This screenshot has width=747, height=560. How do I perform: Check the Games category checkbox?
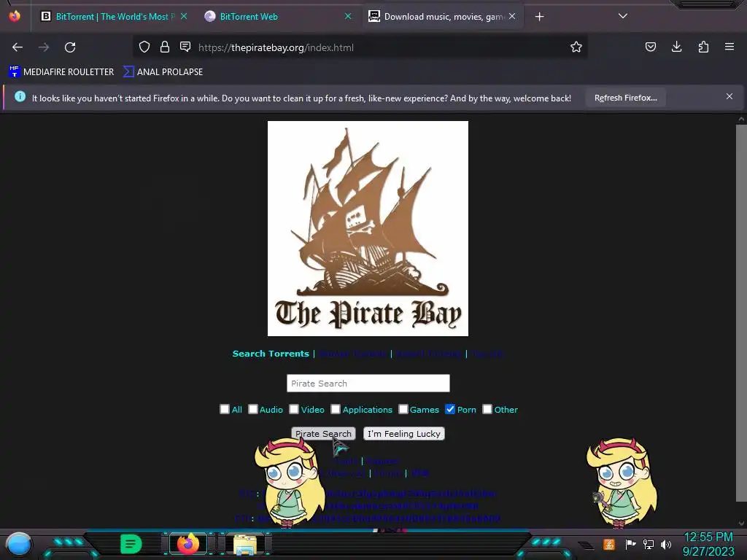pyautogui.click(x=403, y=409)
